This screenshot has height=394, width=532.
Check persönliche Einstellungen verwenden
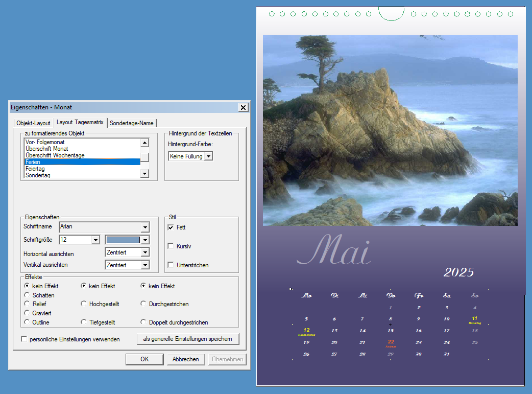click(24, 339)
